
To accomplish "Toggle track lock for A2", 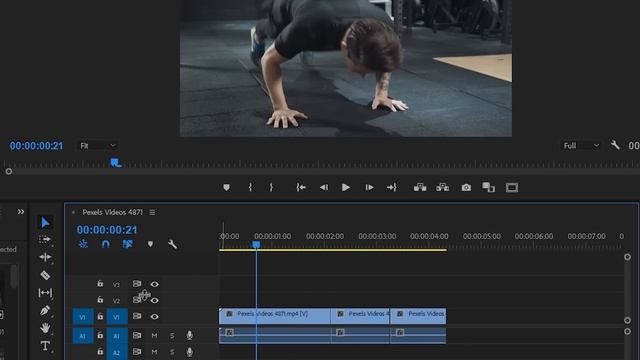I will coord(100,351).
